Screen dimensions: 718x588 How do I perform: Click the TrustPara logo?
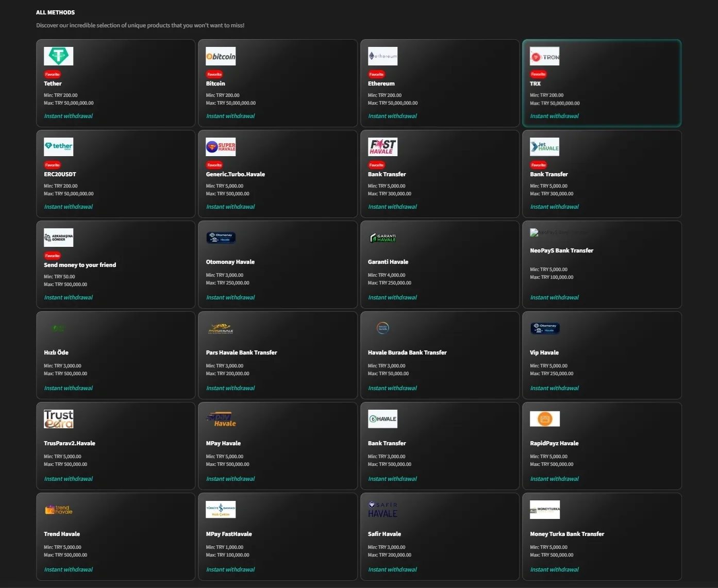point(58,419)
